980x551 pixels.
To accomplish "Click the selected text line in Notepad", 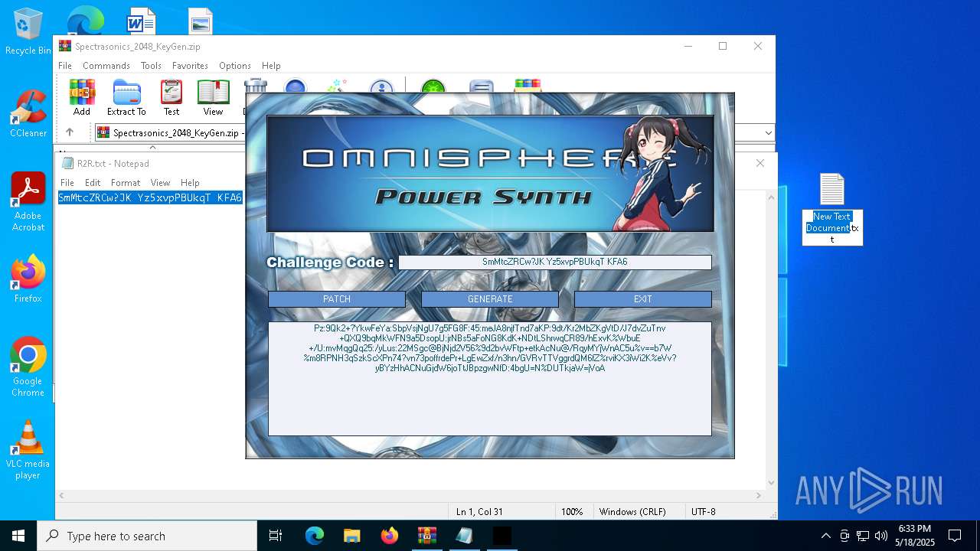I will pyautogui.click(x=150, y=197).
